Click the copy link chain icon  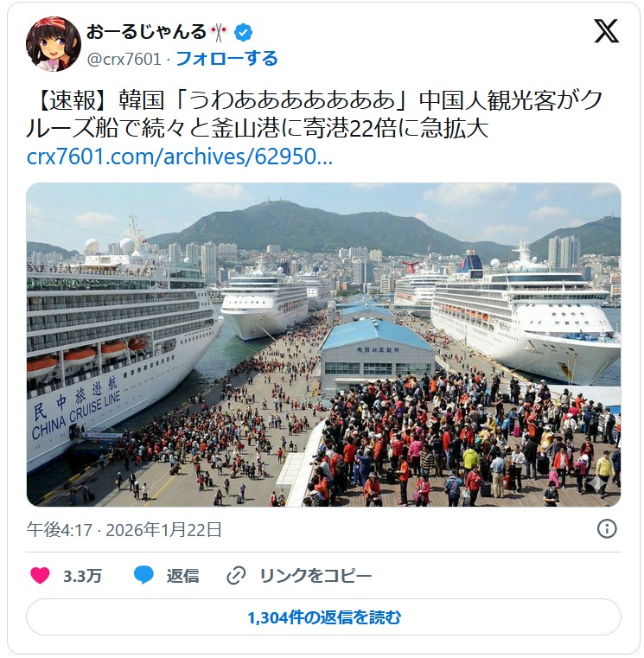(236, 576)
